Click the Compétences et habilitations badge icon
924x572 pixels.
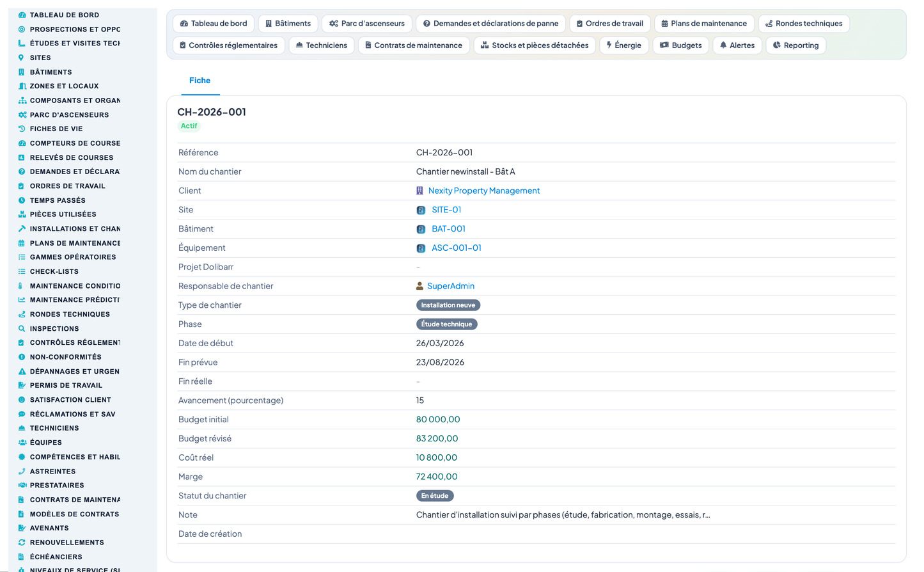point(22,457)
